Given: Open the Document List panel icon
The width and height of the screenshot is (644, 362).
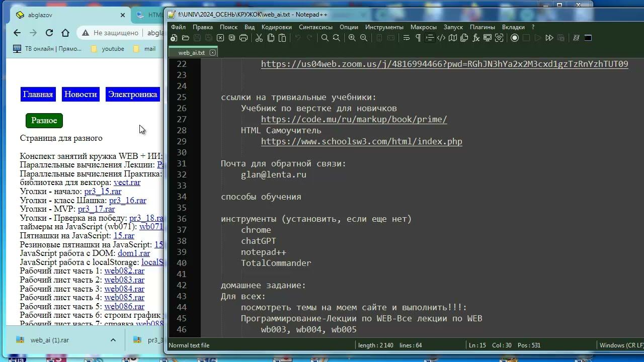Looking at the screenshot, I should coord(464,38).
